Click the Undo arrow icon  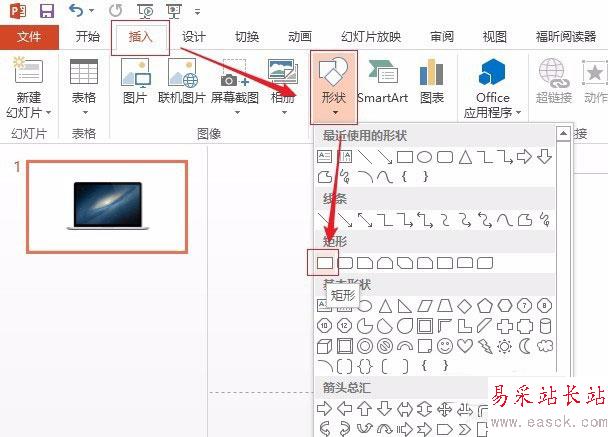tap(76, 10)
